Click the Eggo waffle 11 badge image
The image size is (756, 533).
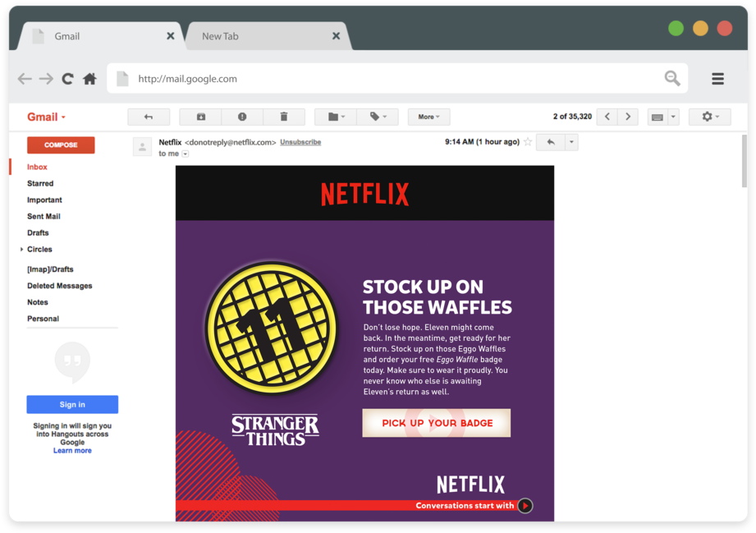(x=272, y=328)
